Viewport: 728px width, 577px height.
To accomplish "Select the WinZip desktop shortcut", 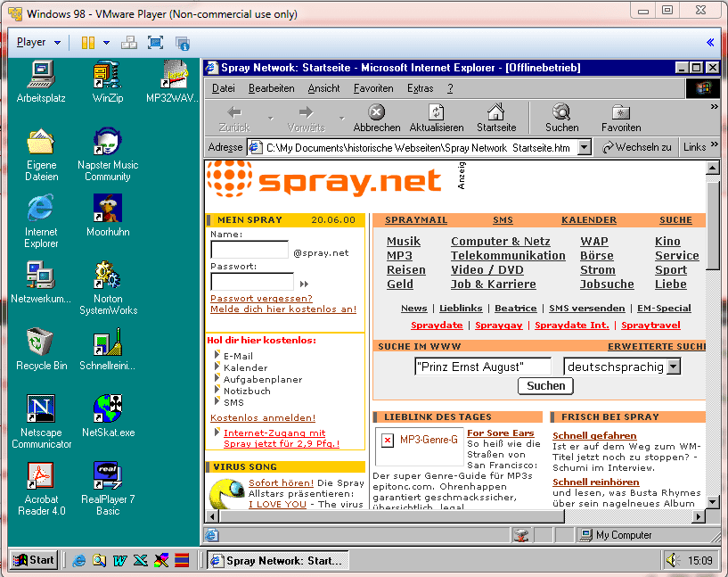I will 108,82.
